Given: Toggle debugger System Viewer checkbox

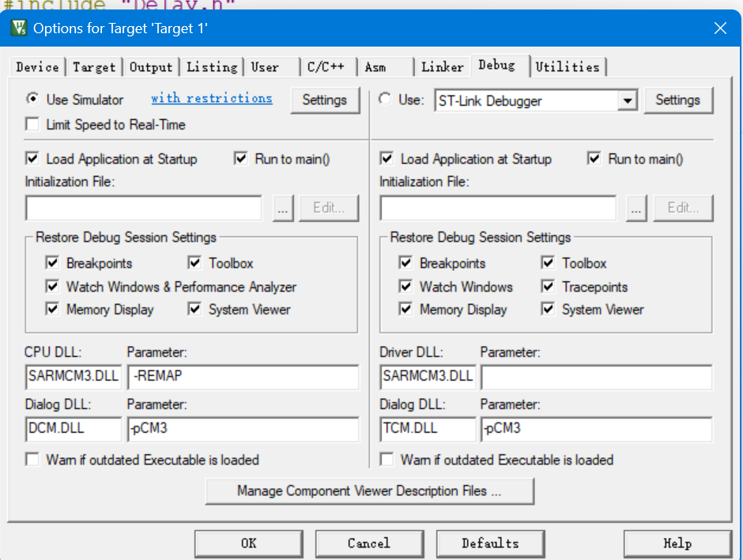Looking at the screenshot, I should [549, 309].
